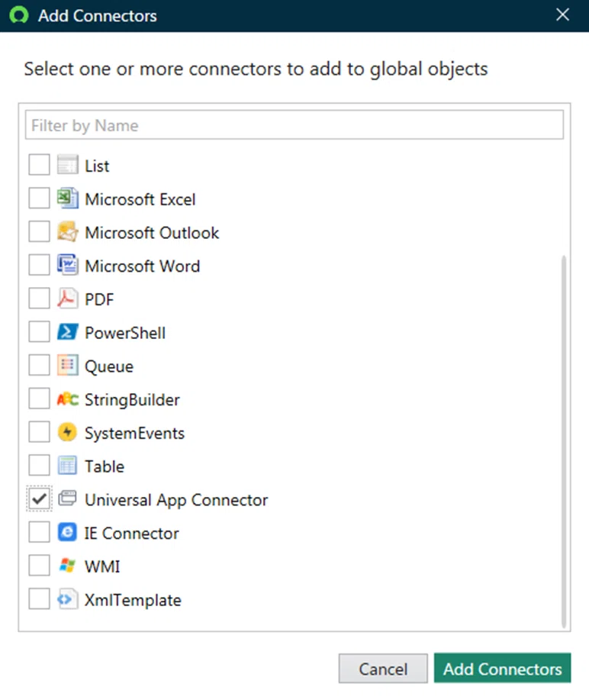The height and width of the screenshot is (700, 589).
Task: Click the XmlTemplate icon
Action: click(68, 599)
